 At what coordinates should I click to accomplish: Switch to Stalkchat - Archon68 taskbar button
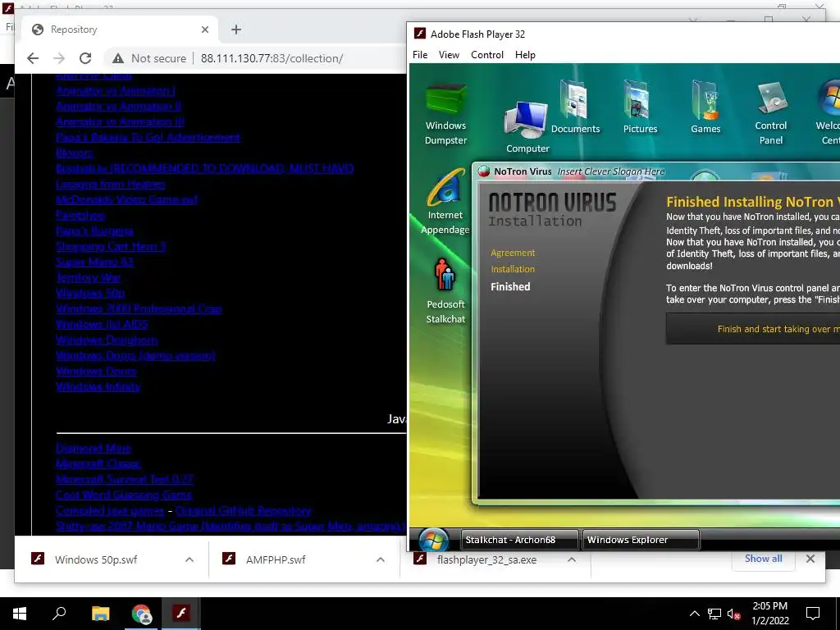tap(519, 540)
